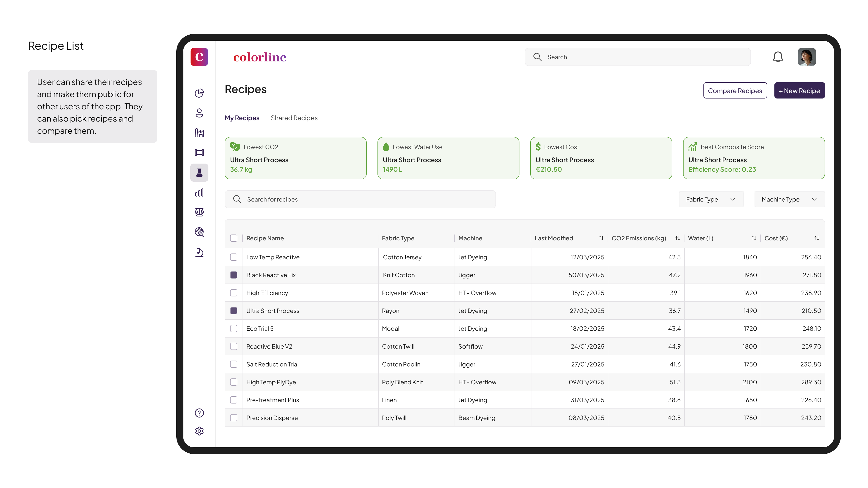Open the microscope icon in sidebar
Image resolution: width=868 pixels, height=488 pixels.
pos(199,252)
